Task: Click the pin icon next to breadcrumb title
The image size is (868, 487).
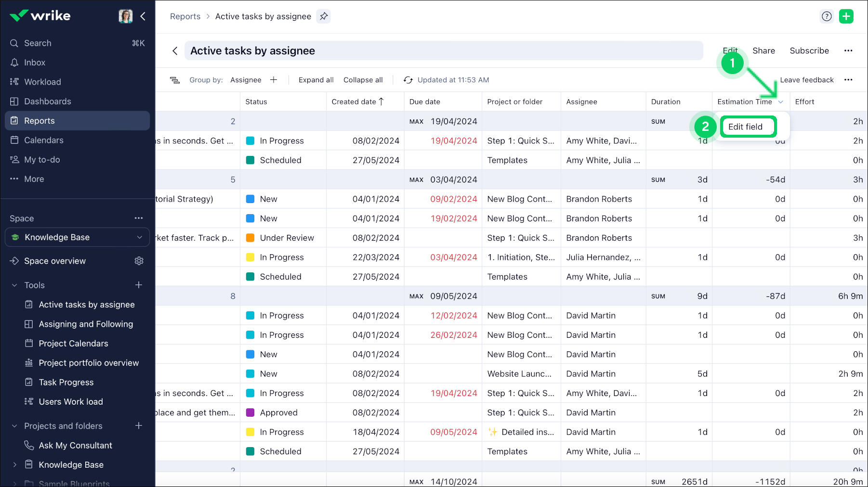Action: tap(324, 16)
